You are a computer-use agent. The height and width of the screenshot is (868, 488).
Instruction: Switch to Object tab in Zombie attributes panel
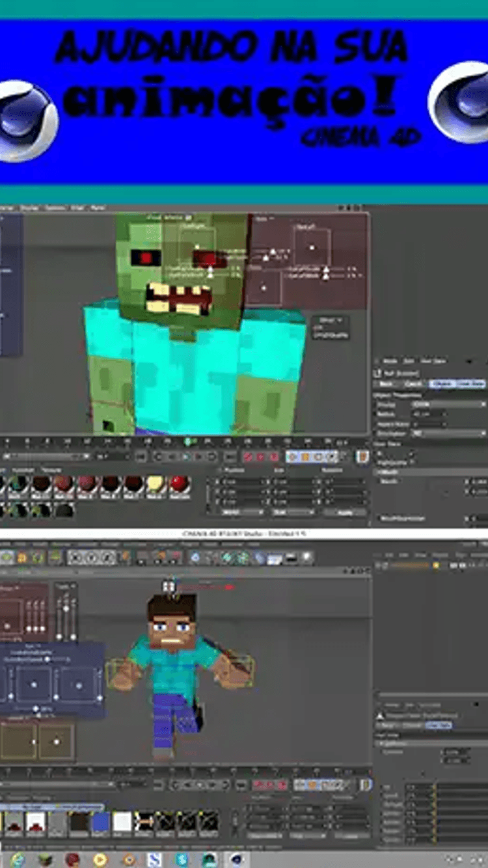coord(442,384)
